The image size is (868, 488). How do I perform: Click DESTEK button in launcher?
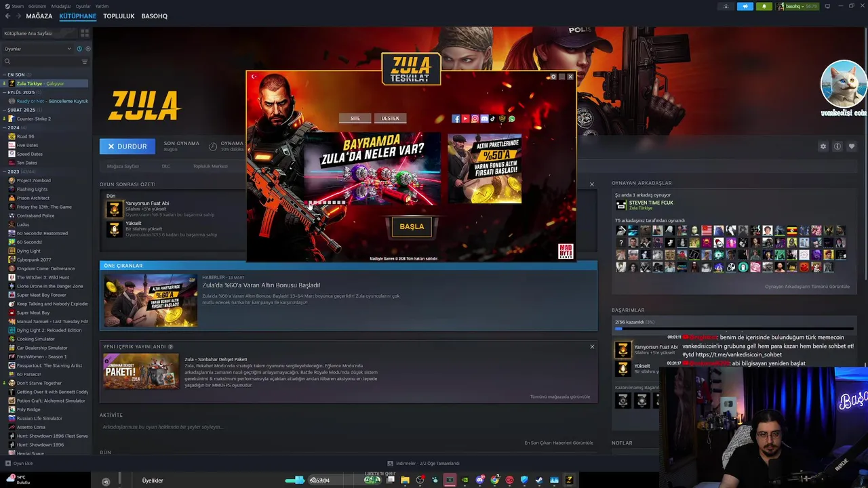pos(391,118)
